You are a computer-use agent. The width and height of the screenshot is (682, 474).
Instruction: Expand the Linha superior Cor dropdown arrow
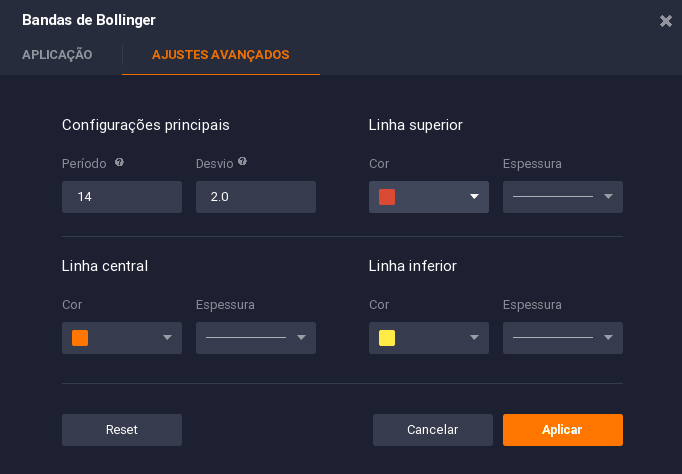coord(474,197)
